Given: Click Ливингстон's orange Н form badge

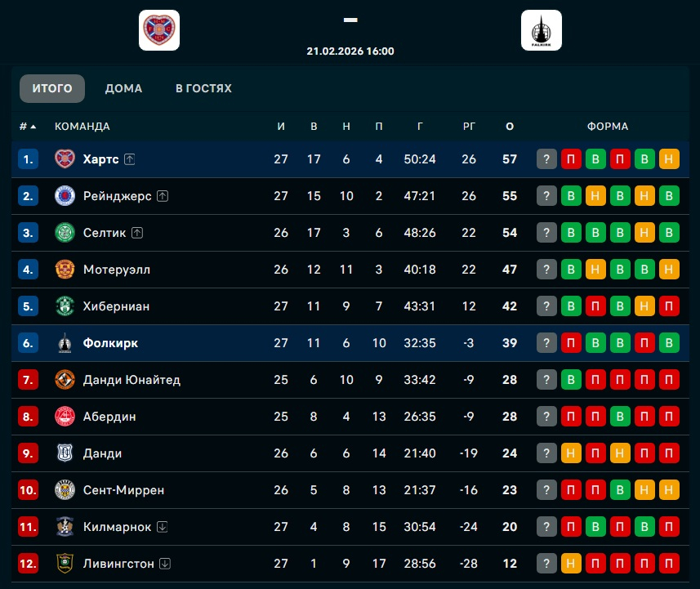Looking at the screenshot, I should 571,564.
